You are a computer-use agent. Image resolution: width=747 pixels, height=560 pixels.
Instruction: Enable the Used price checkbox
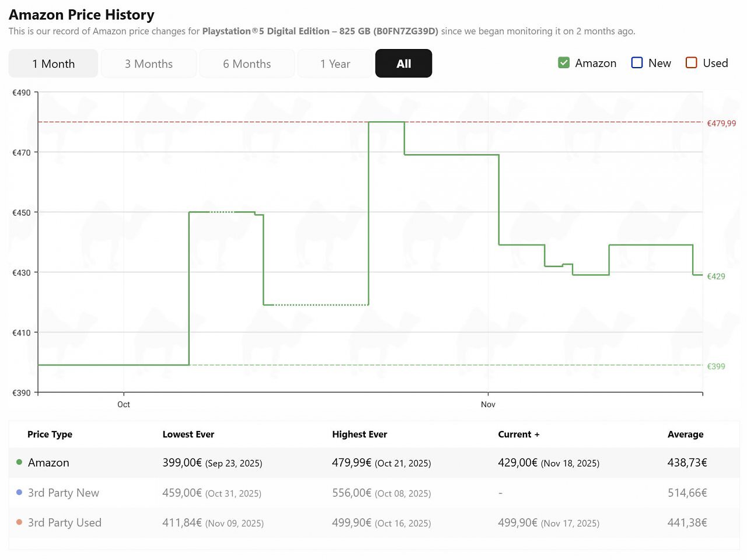pos(692,62)
